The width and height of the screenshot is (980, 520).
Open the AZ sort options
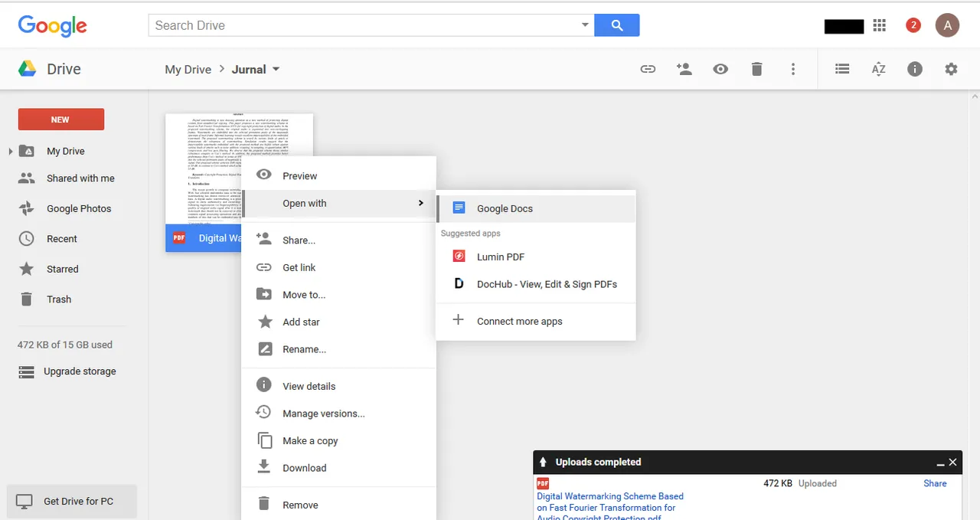(878, 69)
